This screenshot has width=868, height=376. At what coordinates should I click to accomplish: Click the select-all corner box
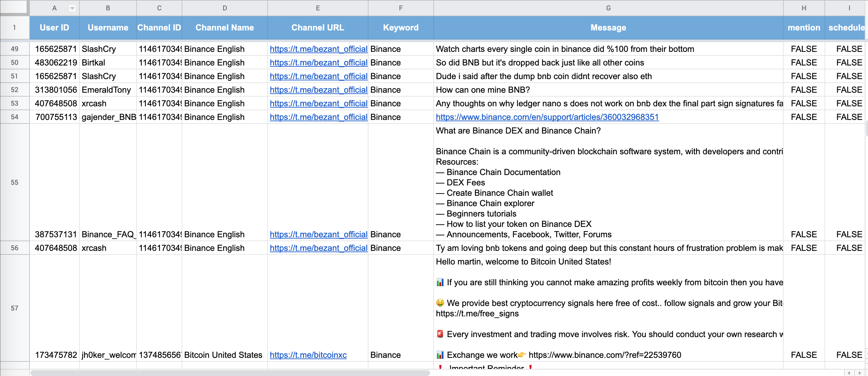click(14, 7)
